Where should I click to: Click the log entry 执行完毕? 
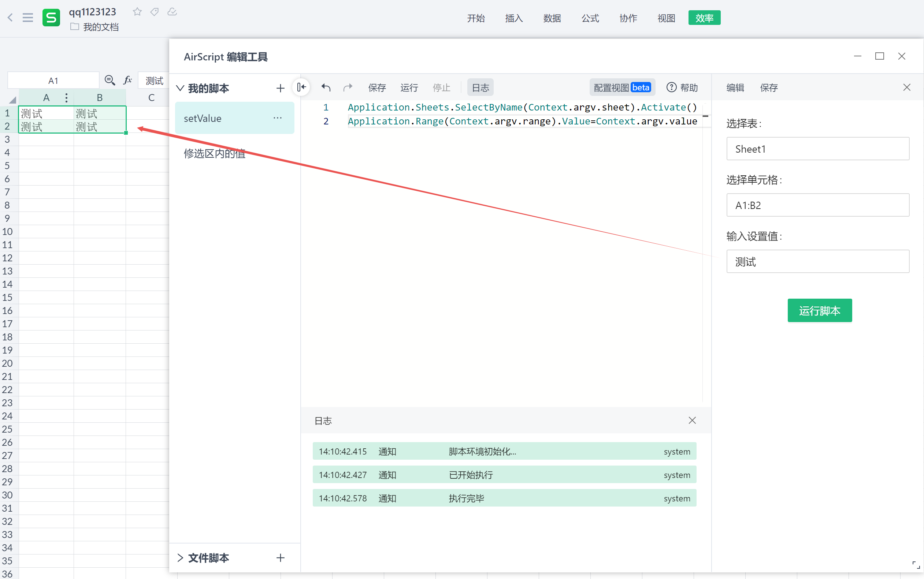tap(504, 498)
